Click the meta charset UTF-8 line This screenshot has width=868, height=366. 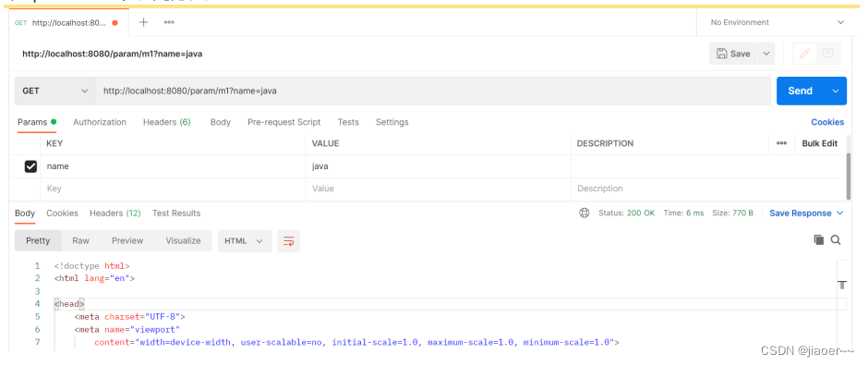[129, 317]
